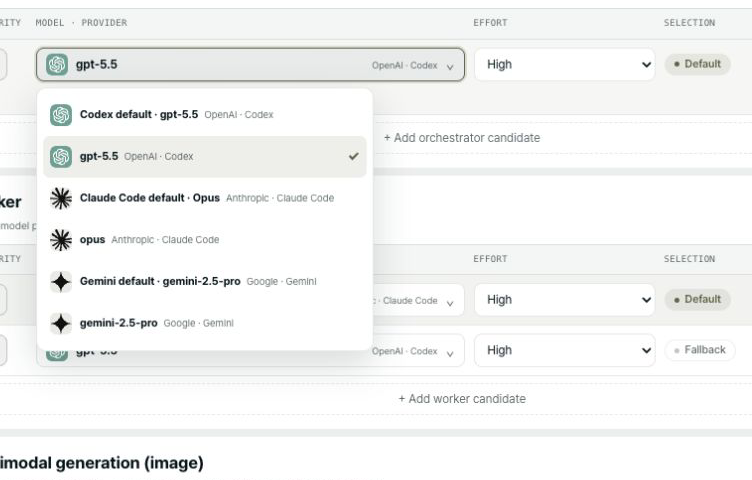The width and height of the screenshot is (752, 480).
Task: Click the orchestrator SELECTION column header
Action: [x=689, y=23]
